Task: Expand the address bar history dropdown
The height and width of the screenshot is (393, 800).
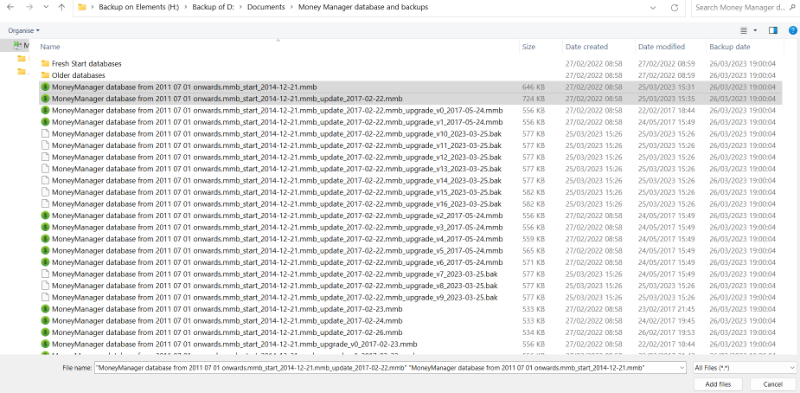Action: (653, 8)
